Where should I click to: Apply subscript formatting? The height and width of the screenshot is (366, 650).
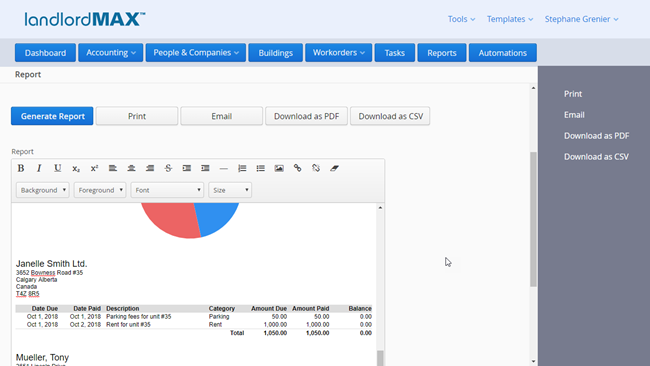pos(76,168)
